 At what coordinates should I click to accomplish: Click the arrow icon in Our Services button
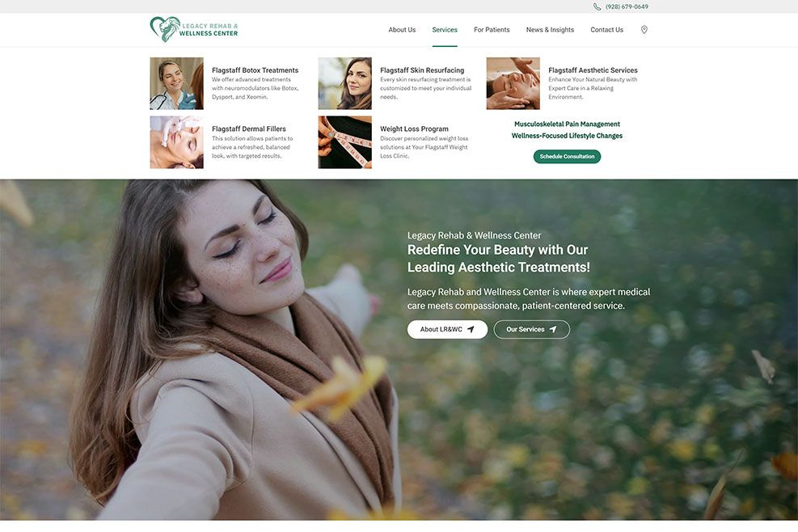pyautogui.click(x=553, y=329)
